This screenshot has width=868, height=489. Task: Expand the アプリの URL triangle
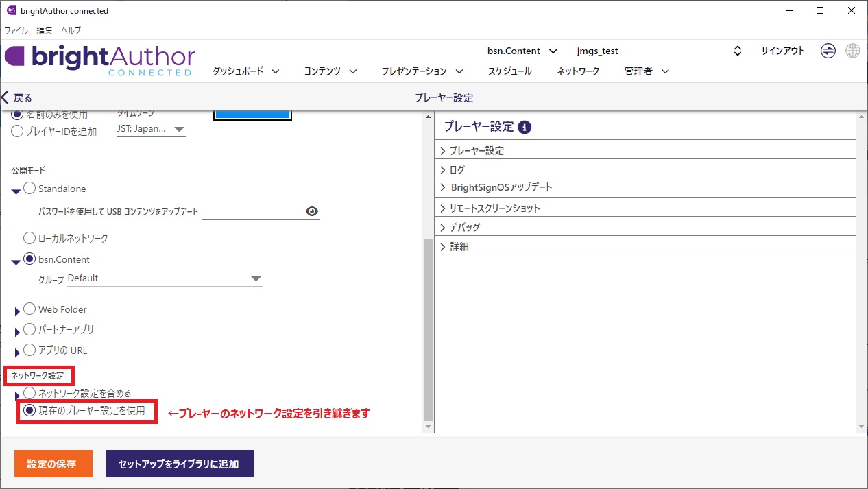point(18,353)
